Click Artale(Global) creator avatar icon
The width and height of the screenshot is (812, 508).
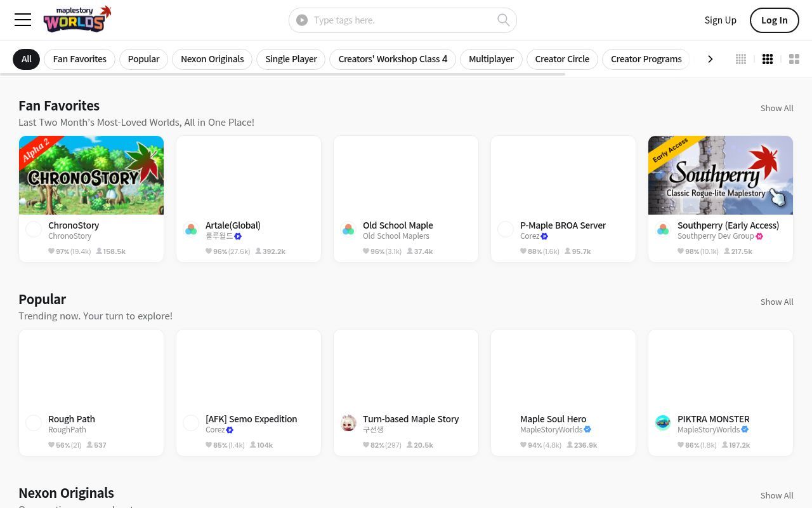191,229
